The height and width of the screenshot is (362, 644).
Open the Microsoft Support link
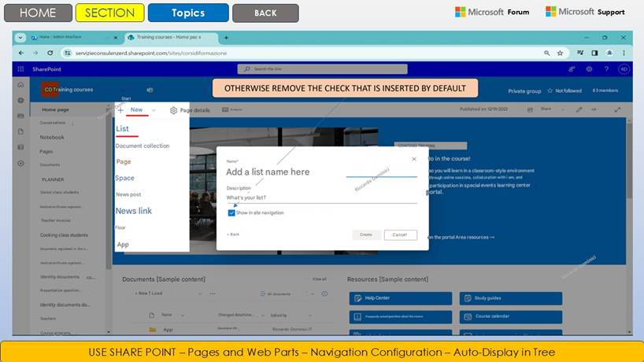[585, 12]
